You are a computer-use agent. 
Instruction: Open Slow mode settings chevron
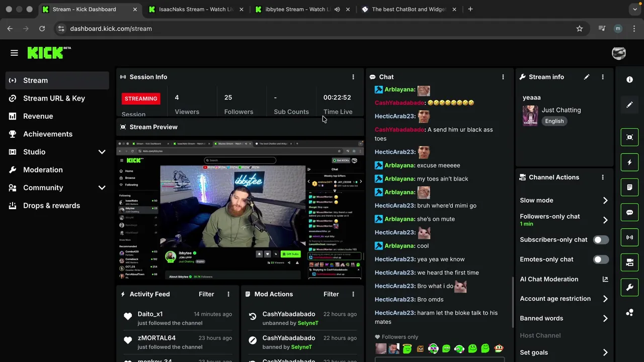605,201
